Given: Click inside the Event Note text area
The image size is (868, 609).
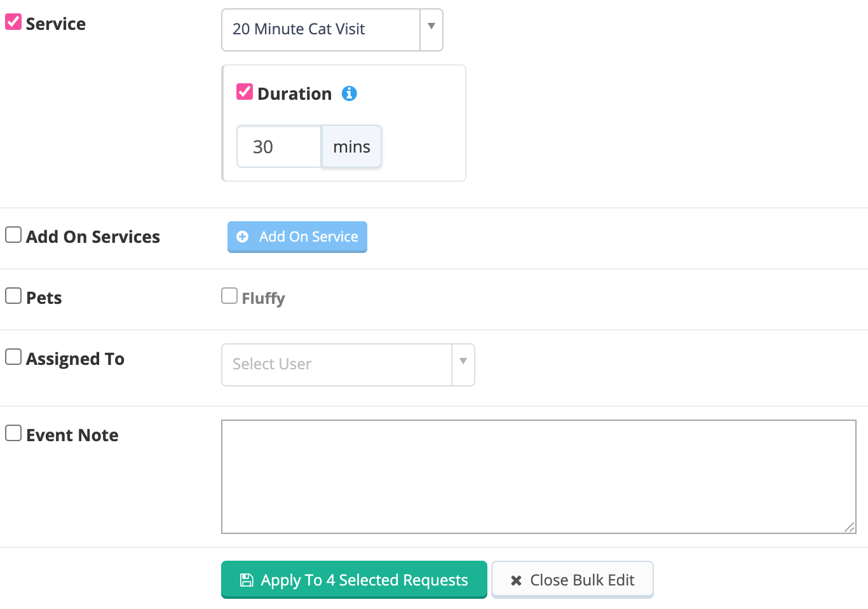Looking at the screenshot, I should pyautogui.click(x=538, y=477).
